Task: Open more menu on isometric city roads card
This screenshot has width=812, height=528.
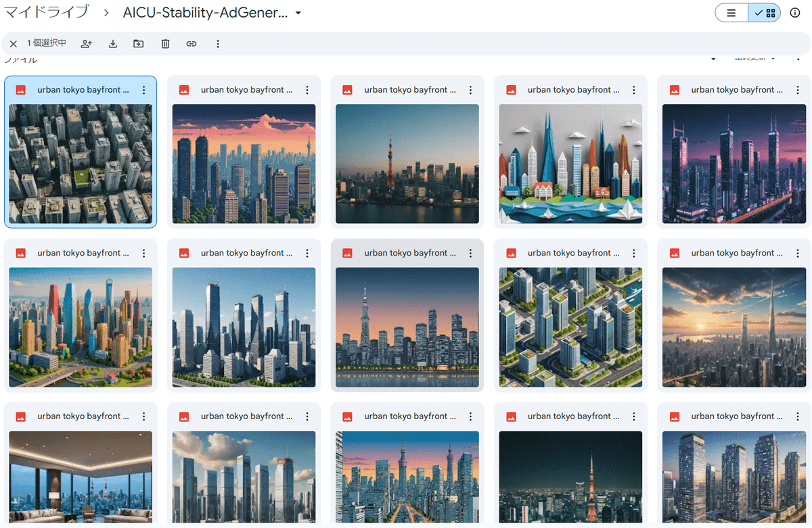Action: pyautogui.click(x=634, y=254)
